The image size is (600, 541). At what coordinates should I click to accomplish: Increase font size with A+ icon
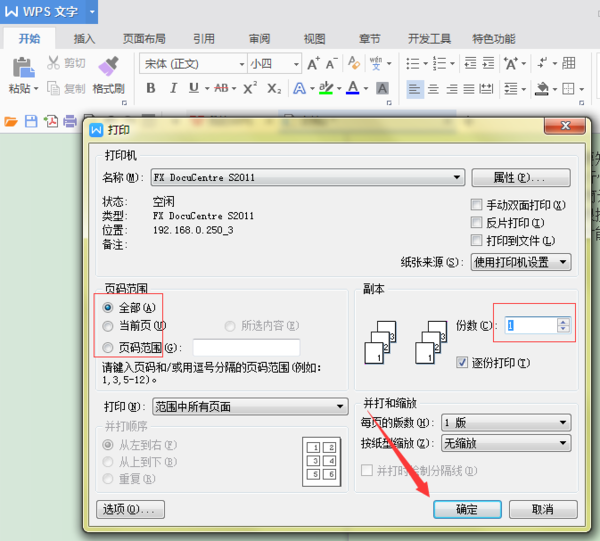(313, 63)
